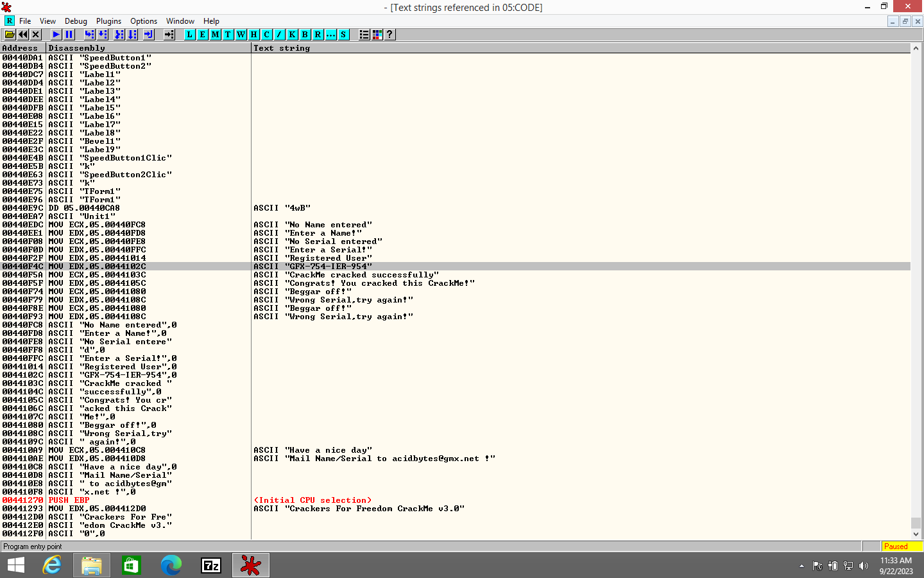Select the "Congrats! You cracked this CrackMe!" row
The width and height of the screenshot is (924, 578).
(x=455, y=283)
